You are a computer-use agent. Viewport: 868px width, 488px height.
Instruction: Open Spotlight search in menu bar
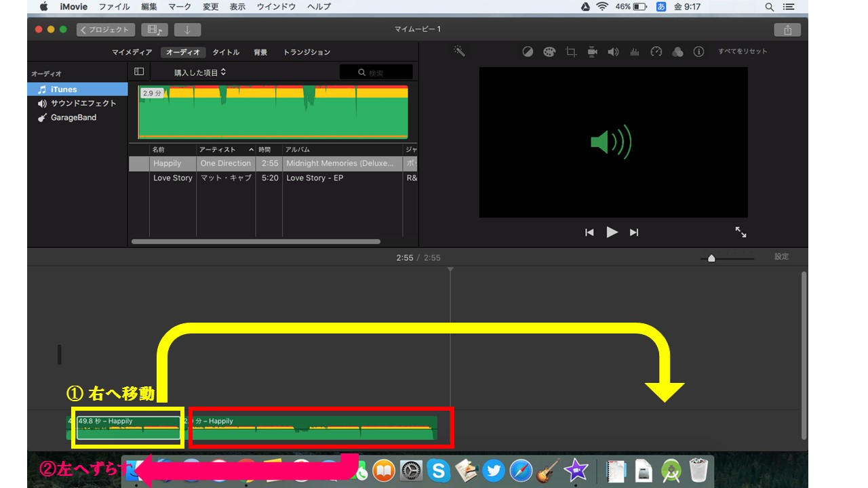(x=769, y=7)
